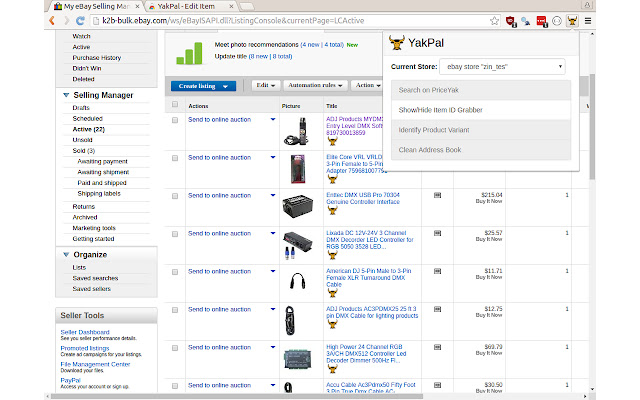Open the Chrome hamburger menu
Image resolution: width=640 pixels, height=400 pixels.
point(588,21)
